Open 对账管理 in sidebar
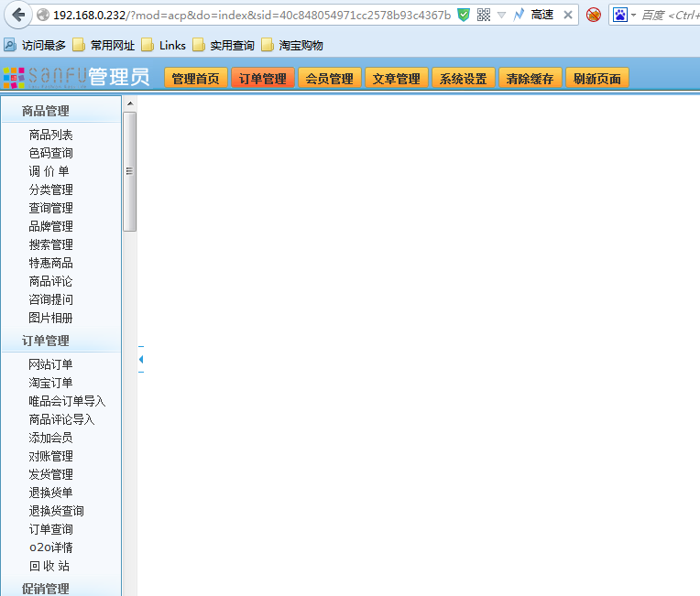 pyautogui.click(x=51, y=456)
